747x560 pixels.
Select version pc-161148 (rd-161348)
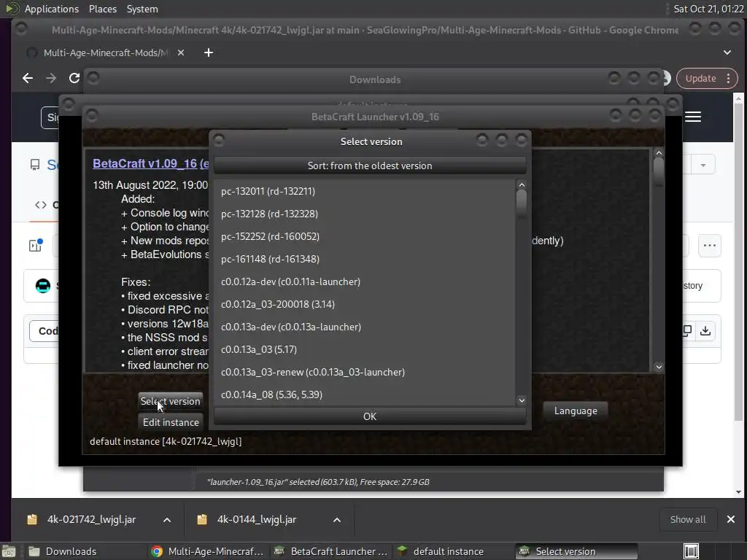365,259
